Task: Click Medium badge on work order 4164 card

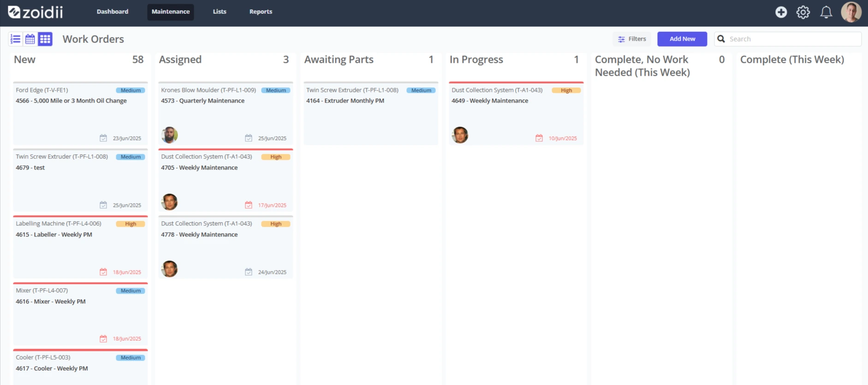Action: 421,90
